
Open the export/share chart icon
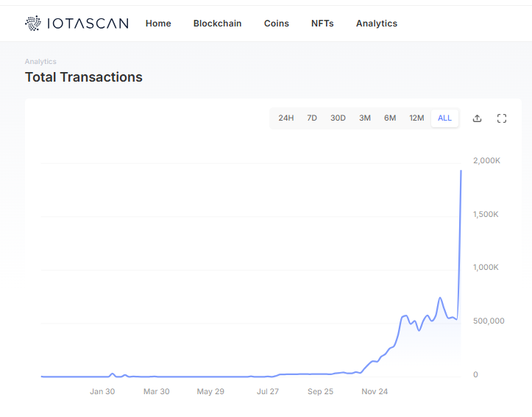click(x=477, y=118)
